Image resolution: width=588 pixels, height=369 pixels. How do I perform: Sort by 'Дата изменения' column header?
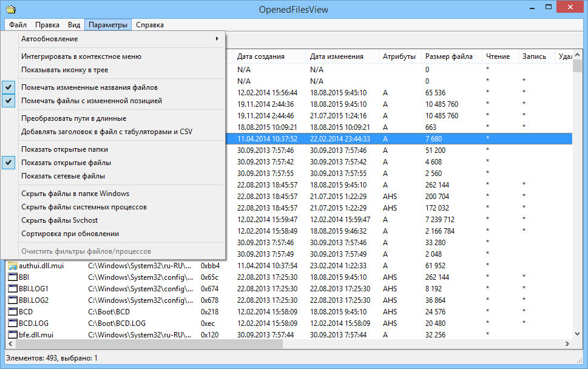point(342,56)
